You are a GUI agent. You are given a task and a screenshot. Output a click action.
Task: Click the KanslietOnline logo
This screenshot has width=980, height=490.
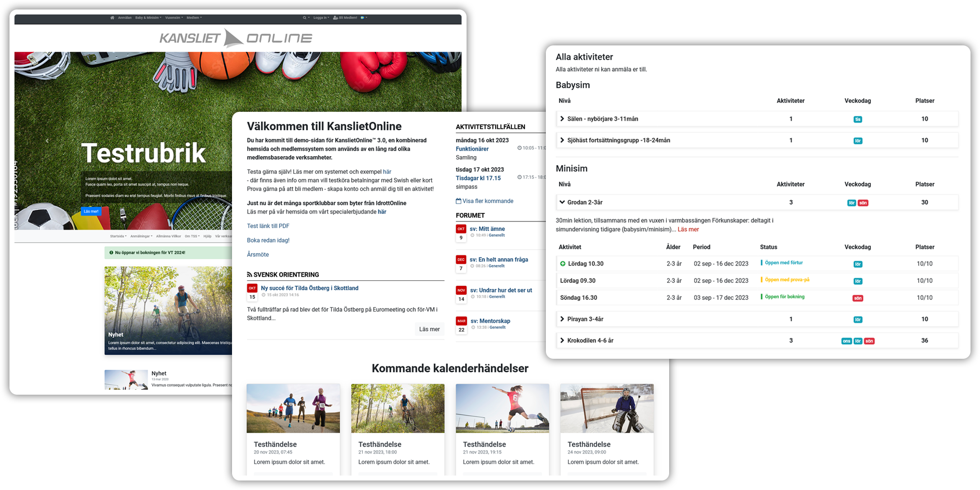236,38
